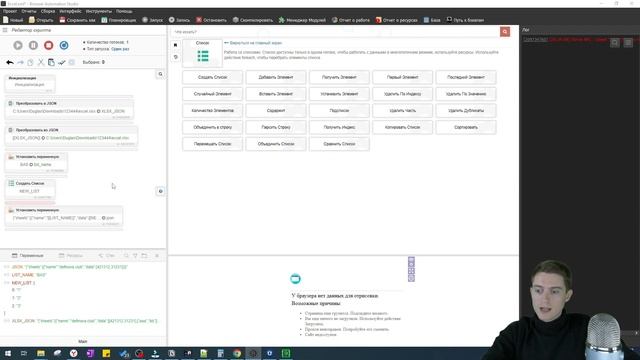The width and height of the screenshot is (640, 360).
Task: Expand the XLSX_JSON variable row
Action: [7, 321]
